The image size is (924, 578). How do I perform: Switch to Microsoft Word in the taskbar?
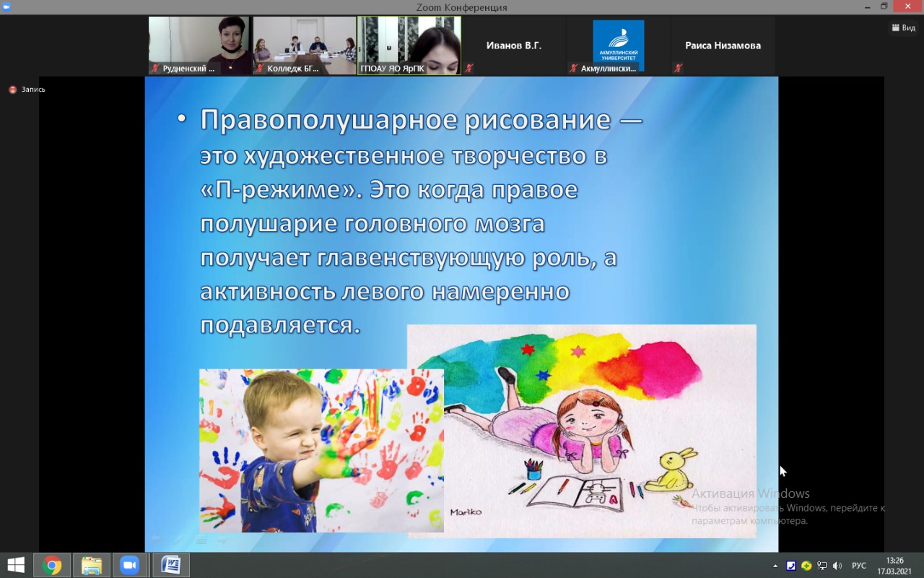click(170, 565)
